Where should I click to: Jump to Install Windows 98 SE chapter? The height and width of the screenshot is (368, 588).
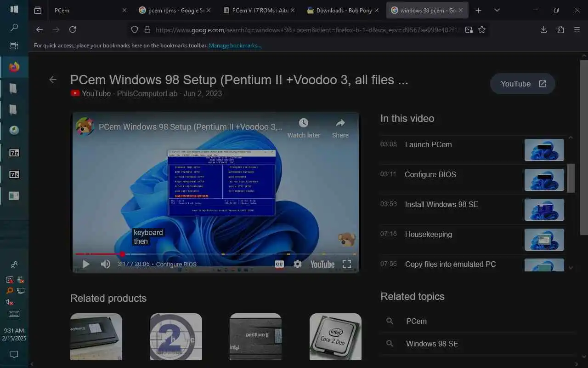(472, 210)
